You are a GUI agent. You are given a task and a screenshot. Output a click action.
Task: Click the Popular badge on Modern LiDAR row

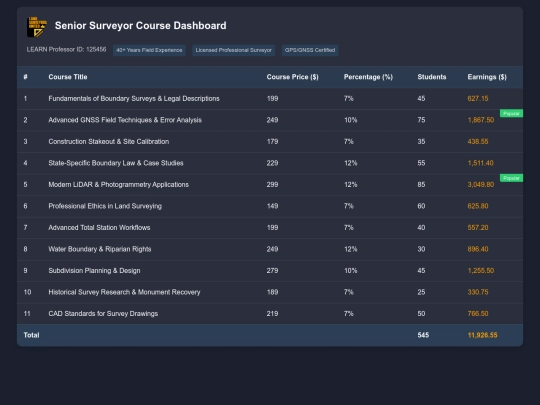tap(511, 178)
